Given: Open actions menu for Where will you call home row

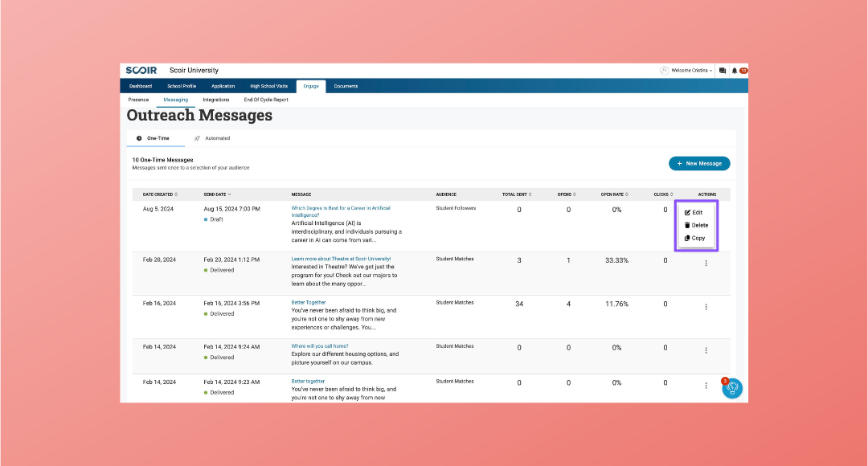Looking at the screenshot, I should tap(706, 350).
